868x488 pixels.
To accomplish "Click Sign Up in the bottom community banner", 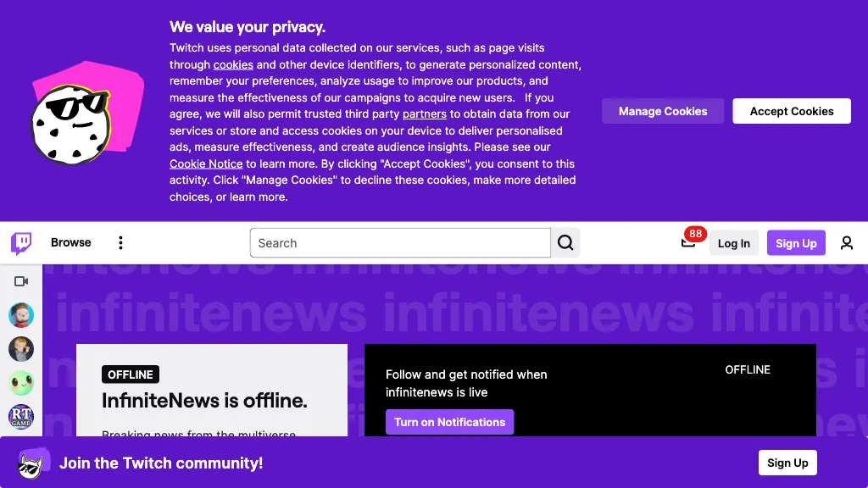I will 787,463.
